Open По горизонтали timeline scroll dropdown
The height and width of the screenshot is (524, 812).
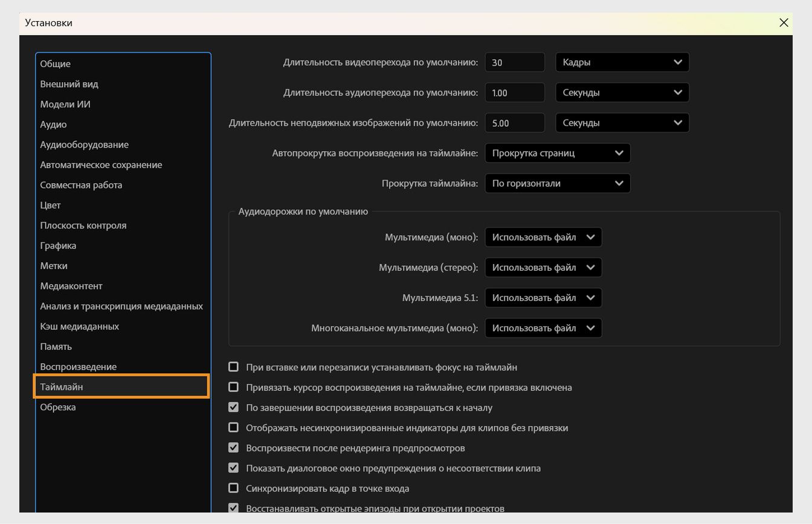558,183
